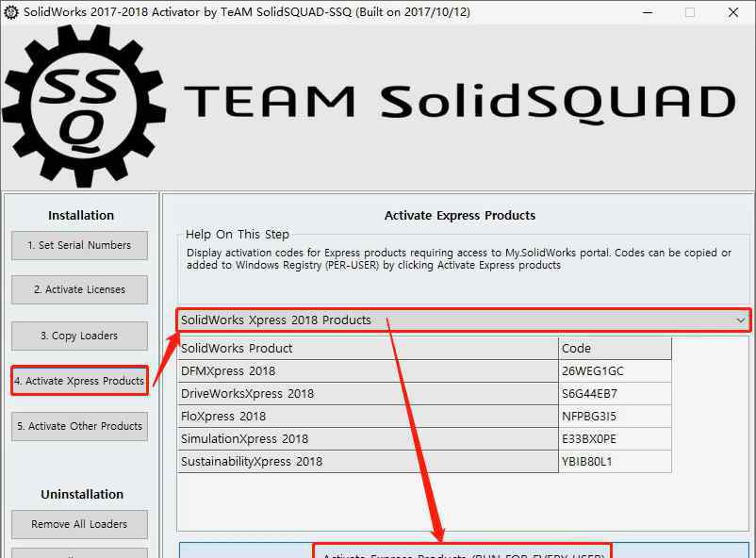Open the 1. Set Serial Numbers step
This screenshot has width=756, height=558.
[x=79, y=245]
